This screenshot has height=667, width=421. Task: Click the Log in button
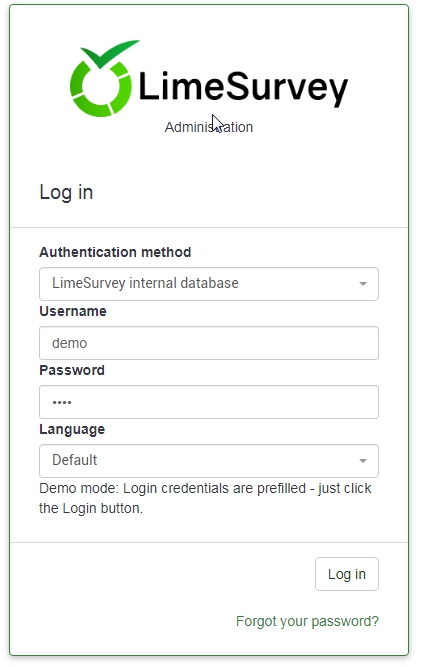click(347, 574)
